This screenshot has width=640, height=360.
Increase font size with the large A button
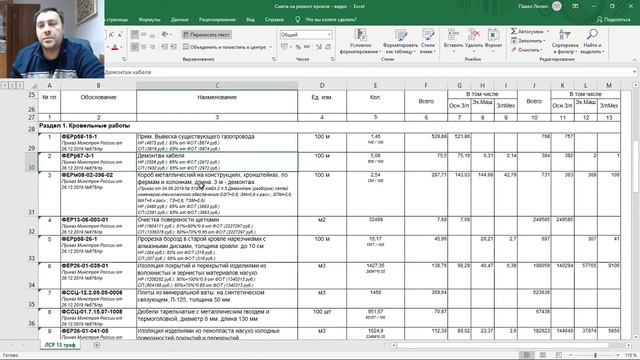(x=111, y=35)
